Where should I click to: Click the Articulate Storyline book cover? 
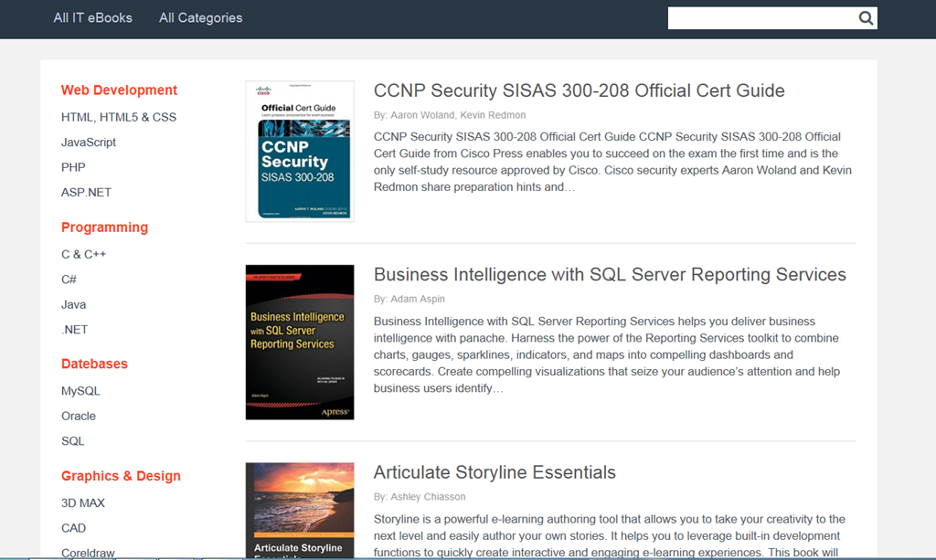[300, 511]
